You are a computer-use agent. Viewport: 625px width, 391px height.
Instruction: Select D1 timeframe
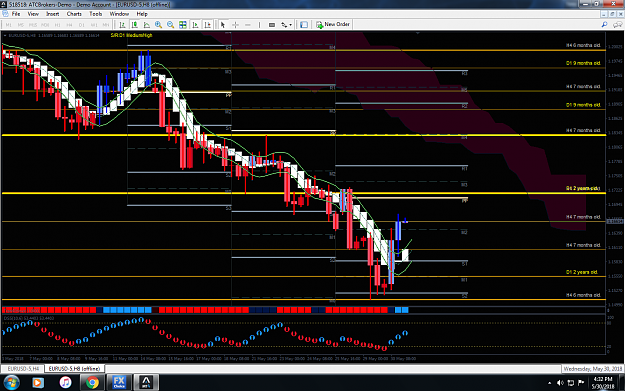pos(82,25)
